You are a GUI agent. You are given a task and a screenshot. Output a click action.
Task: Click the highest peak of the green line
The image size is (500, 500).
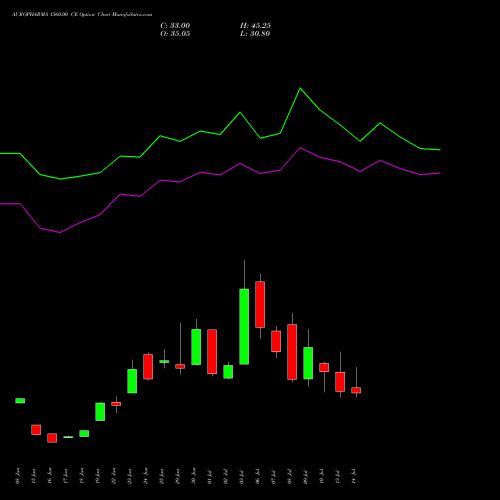[300, 88]
